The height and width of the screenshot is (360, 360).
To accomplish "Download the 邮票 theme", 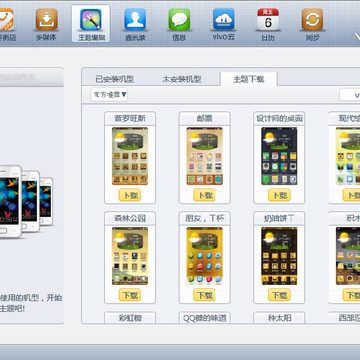I will [205, 195].
